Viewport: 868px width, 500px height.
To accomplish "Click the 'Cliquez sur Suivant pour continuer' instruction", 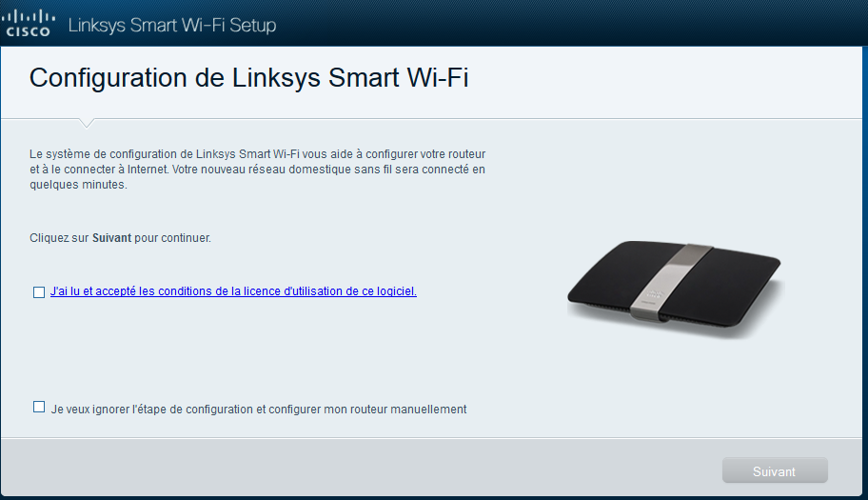I will 120,238.
